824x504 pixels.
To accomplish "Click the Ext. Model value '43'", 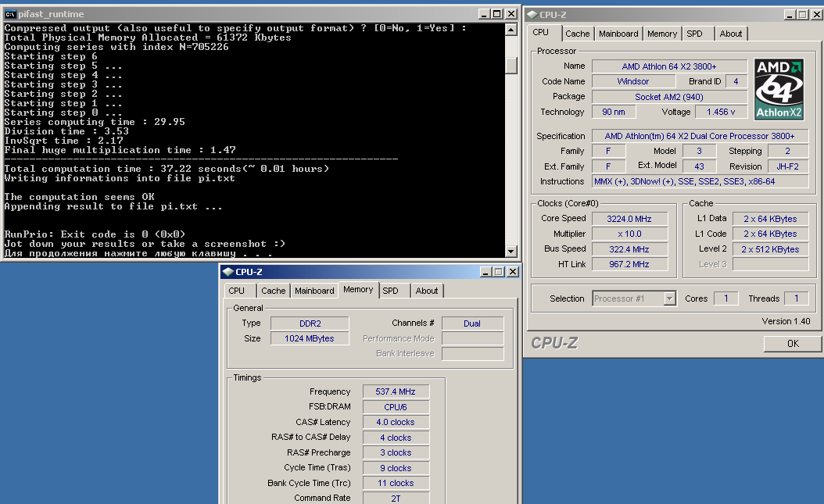I will pyautogui.click(x=699, y=166).
